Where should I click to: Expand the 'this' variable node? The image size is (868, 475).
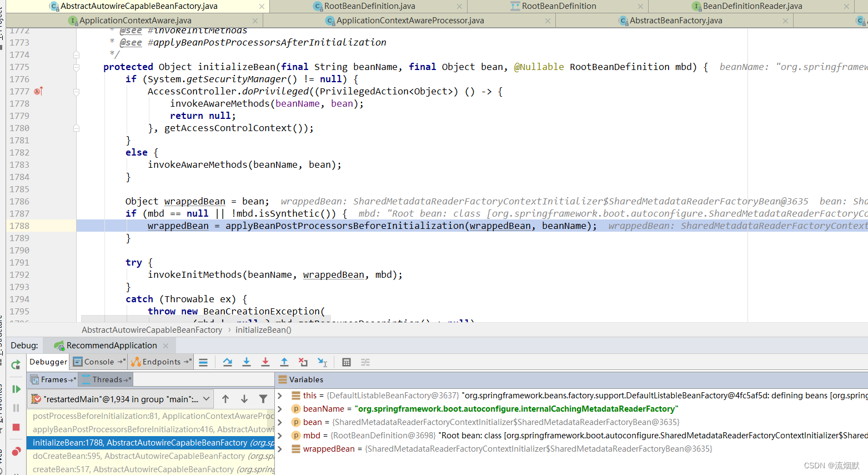(x=280, y=396)
